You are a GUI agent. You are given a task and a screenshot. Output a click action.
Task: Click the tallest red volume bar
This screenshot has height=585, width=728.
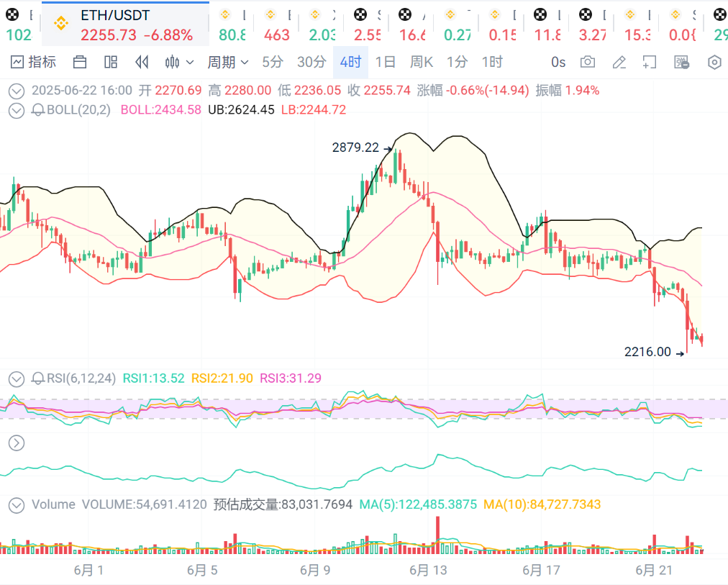(x=438, y=535)
